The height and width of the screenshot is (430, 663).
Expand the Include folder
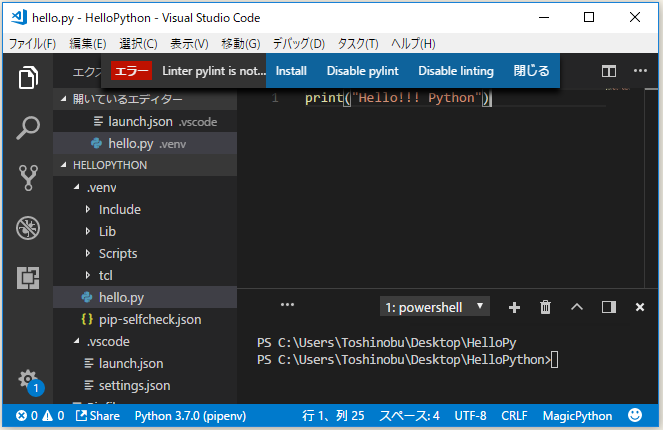click(x=88, y=209)
